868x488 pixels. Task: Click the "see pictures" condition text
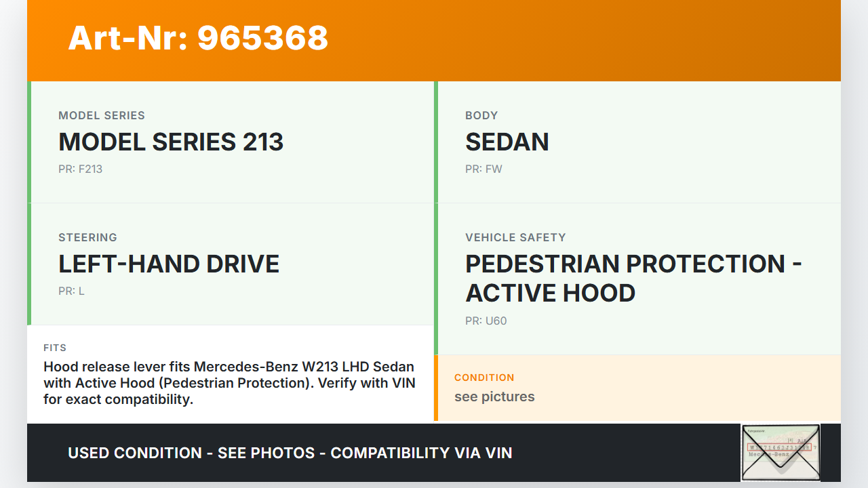coord(494,396)
